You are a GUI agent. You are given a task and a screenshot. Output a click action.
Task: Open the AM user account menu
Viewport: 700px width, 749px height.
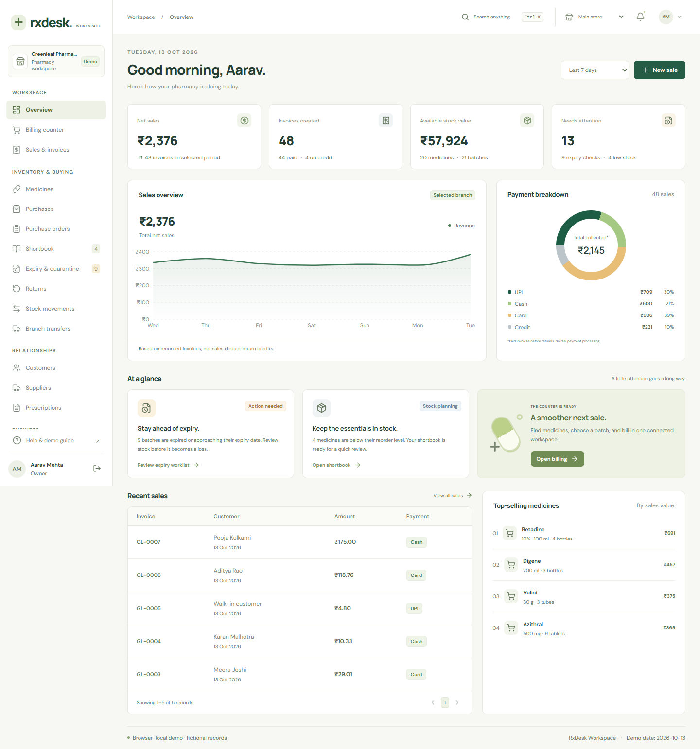670,17
